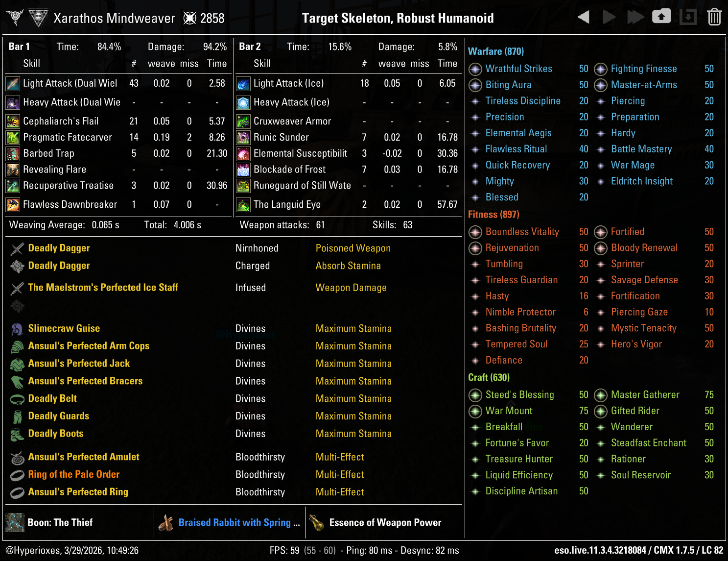This screenshot has width=728, height=561.
Task: Open the Braised Rabbit food buff icon
Action: [x=166, y=522]
